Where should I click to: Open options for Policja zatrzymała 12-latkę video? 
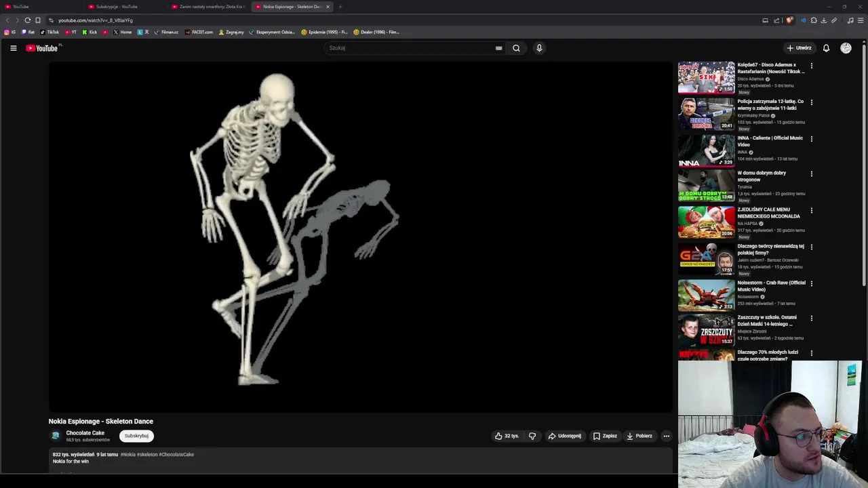812,102
